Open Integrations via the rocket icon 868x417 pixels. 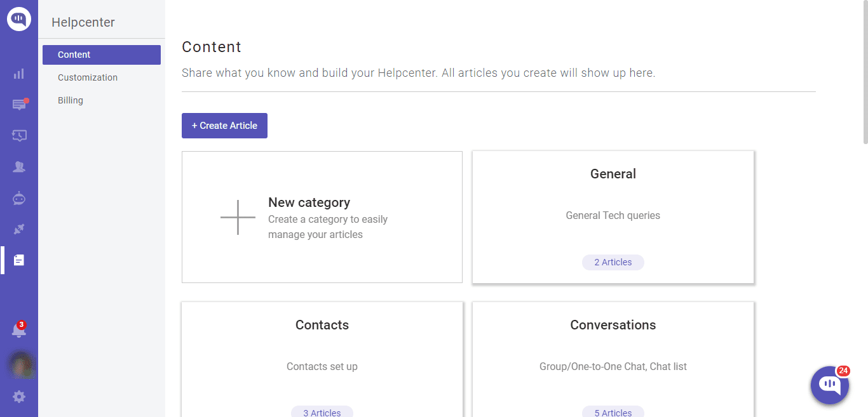pyautogui.click(x=19, y=229)
